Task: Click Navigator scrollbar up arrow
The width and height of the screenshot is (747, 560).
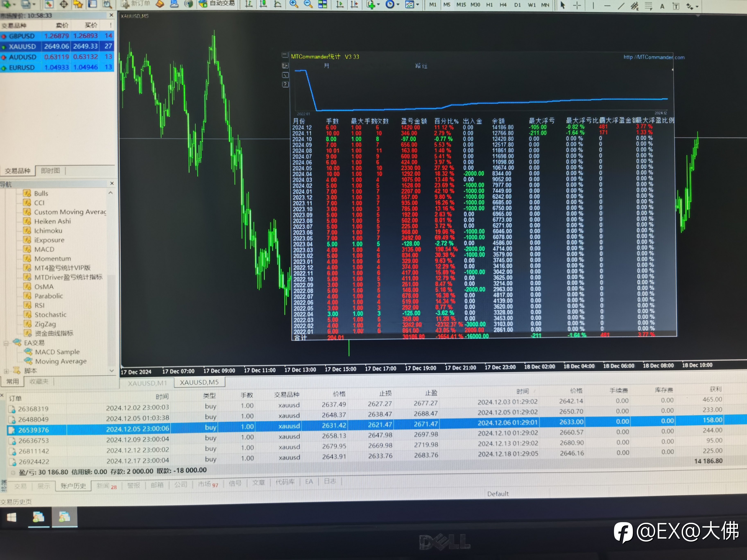Action: tap(110, 193)
